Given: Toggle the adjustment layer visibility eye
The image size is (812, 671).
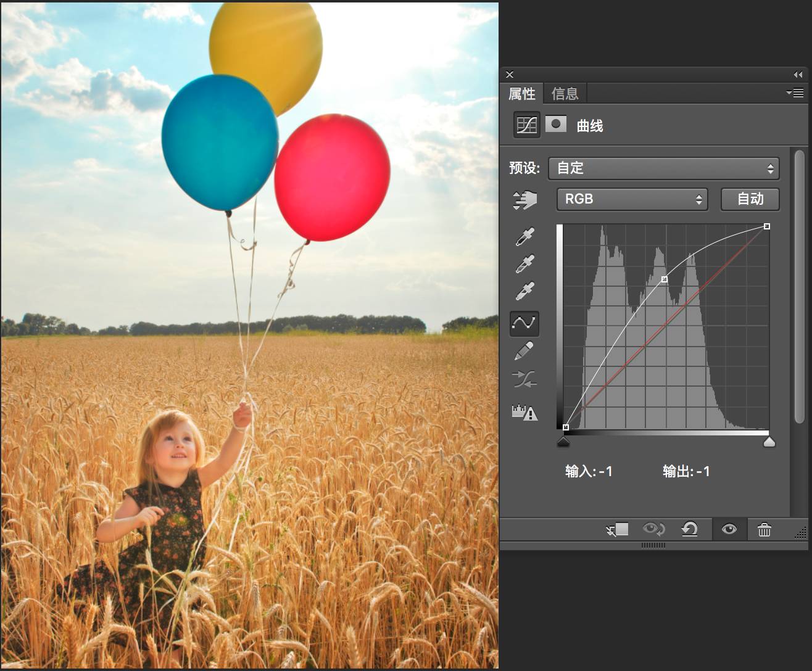Looking at the screenshot, I should (x=729, y=530).
